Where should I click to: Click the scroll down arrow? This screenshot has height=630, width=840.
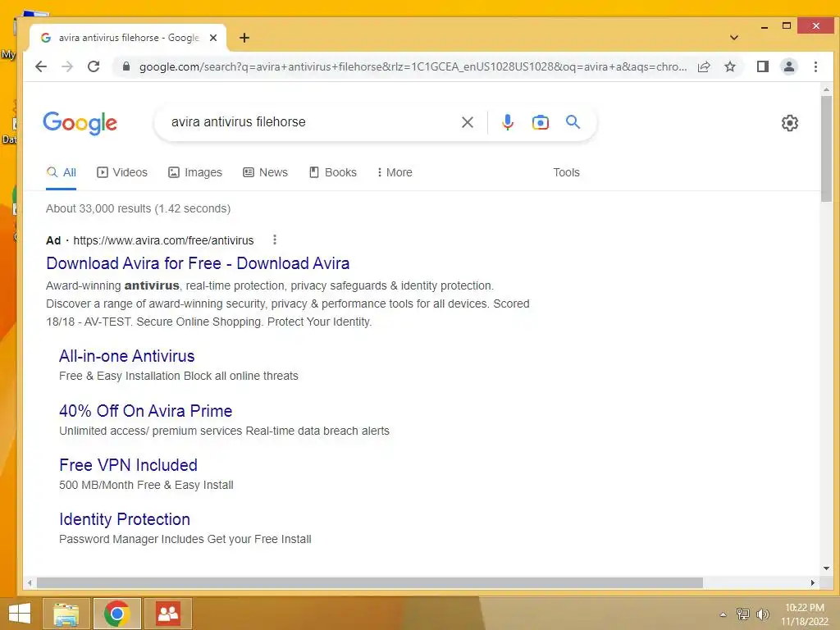[826, 568]
